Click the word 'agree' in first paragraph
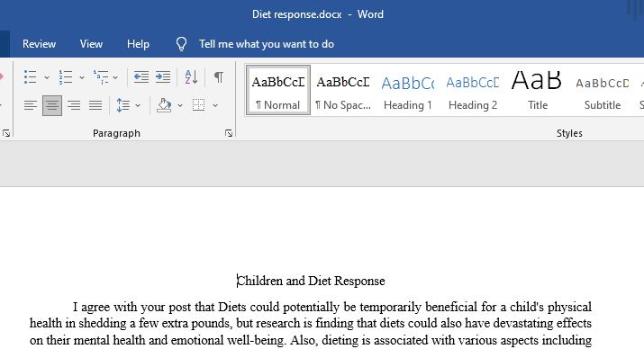 pos(95,307)
